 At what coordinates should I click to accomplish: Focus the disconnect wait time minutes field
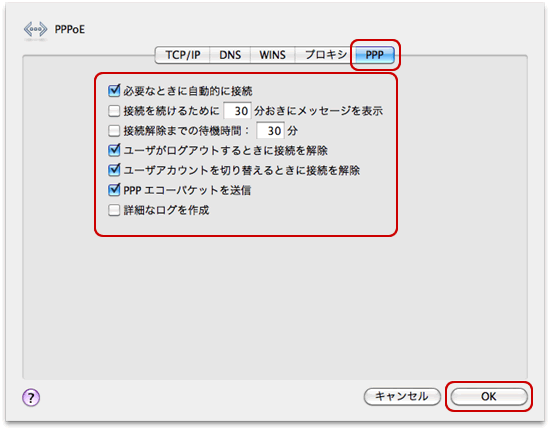[270, 131]
